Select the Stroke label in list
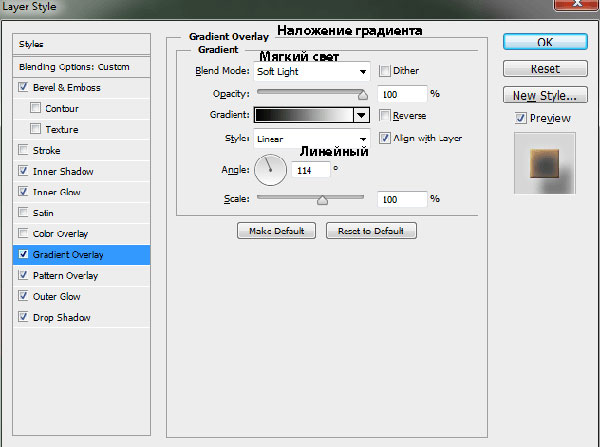 [x=46, y=150]
